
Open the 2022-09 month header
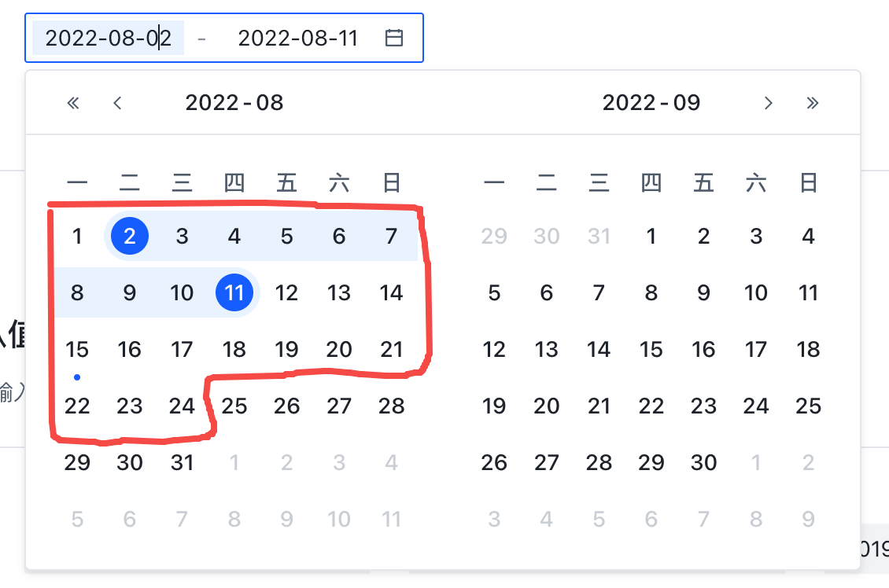point(651,102)
